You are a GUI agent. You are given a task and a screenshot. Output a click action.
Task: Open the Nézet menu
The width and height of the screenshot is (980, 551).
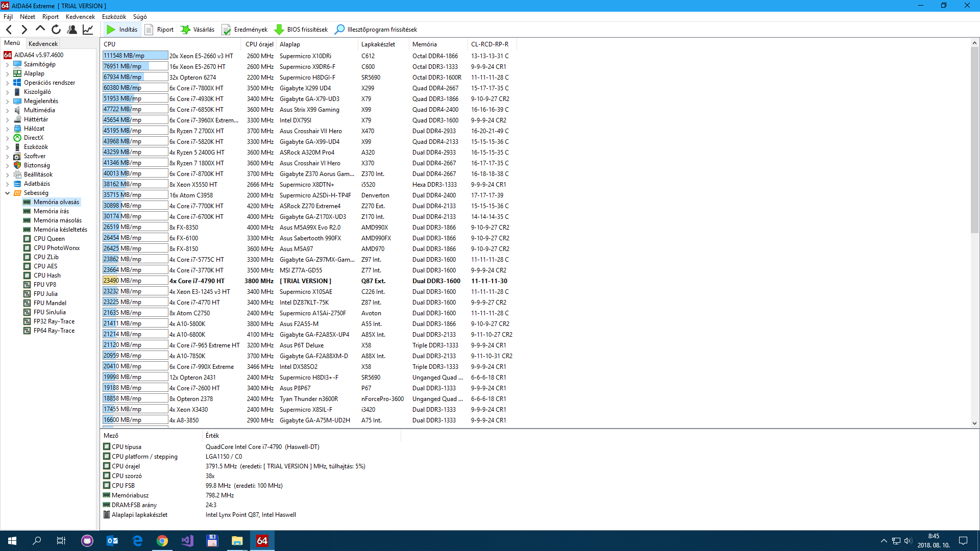(28, 17)
